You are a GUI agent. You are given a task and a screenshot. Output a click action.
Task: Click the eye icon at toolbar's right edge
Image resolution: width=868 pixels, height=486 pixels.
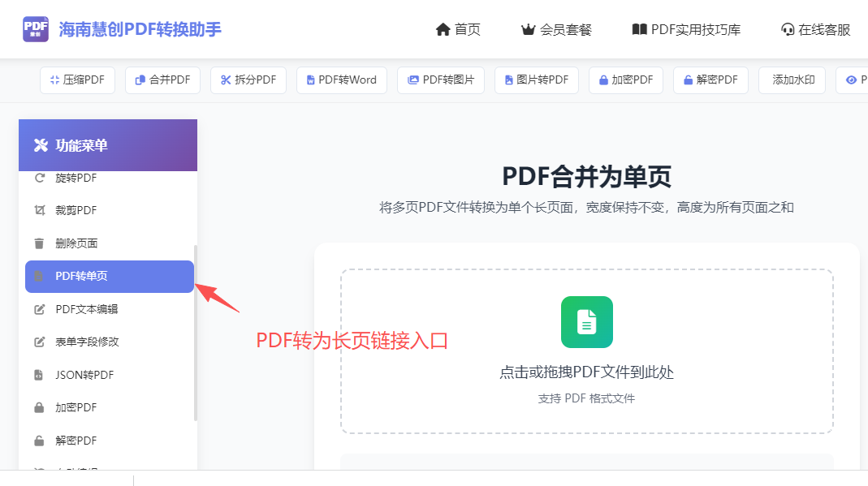coord(852,80)
